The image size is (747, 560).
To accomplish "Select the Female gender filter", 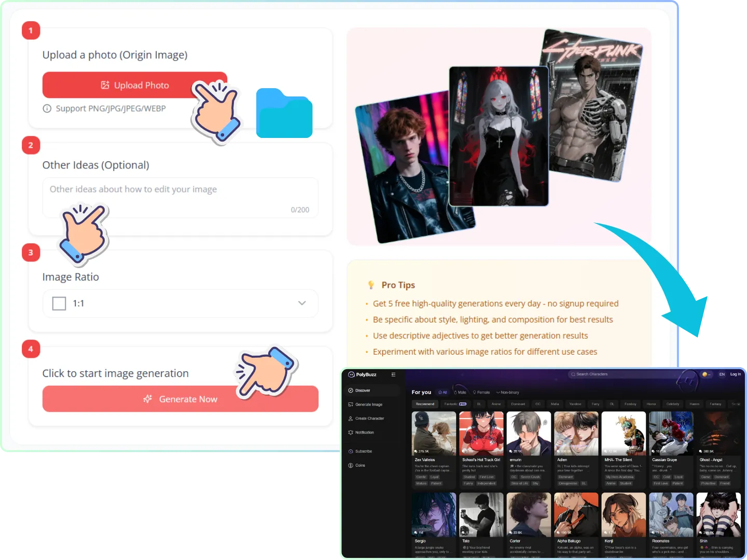I will pos(481,393).
